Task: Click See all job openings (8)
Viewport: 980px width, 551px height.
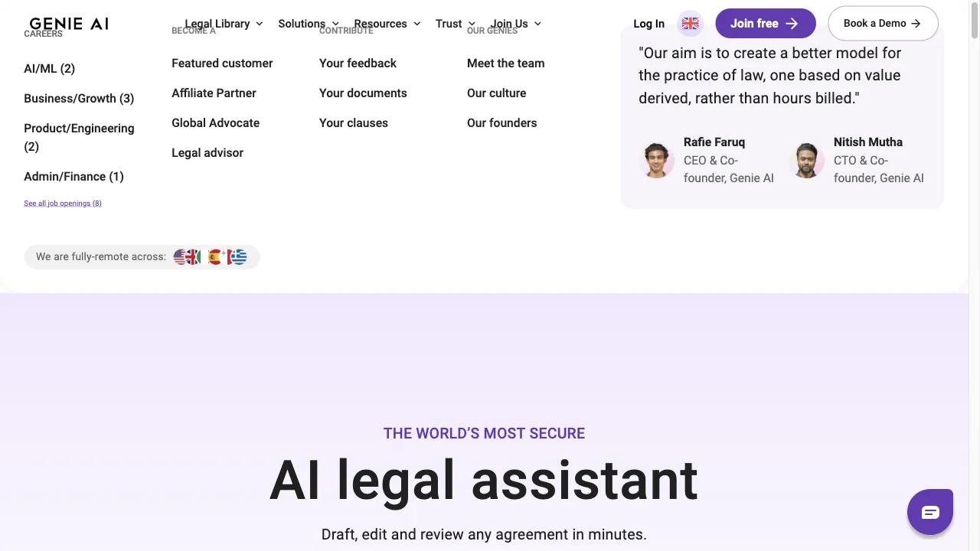Action: 63,204
